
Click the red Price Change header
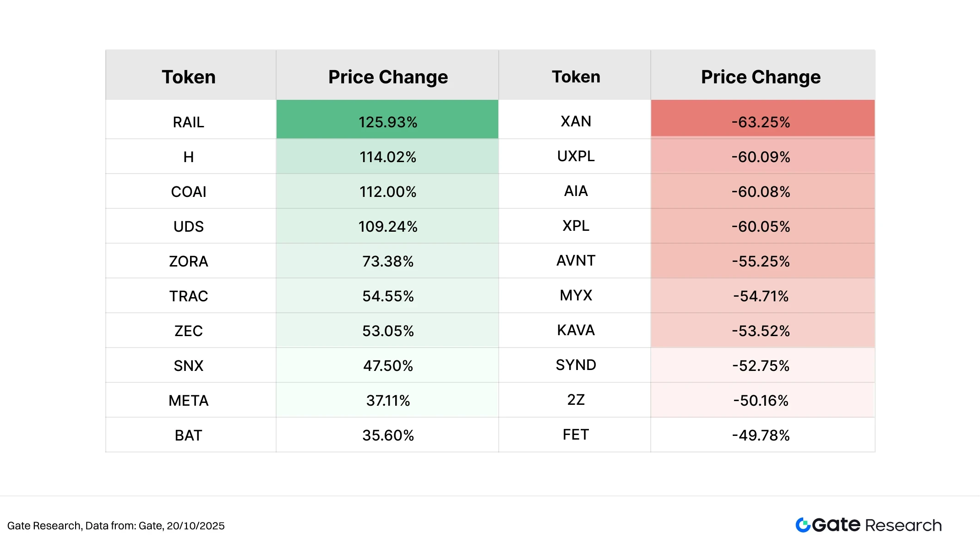click(761, 76)
